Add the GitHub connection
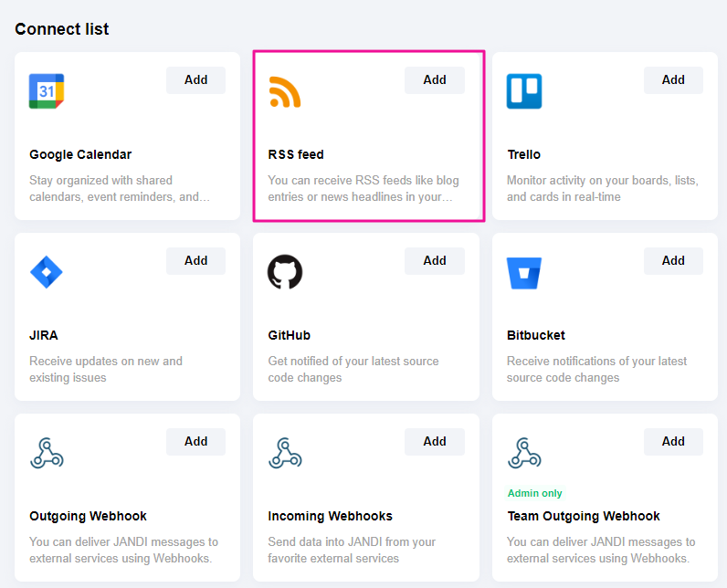Viewport: 727px width, 588px height. (435, 261)
